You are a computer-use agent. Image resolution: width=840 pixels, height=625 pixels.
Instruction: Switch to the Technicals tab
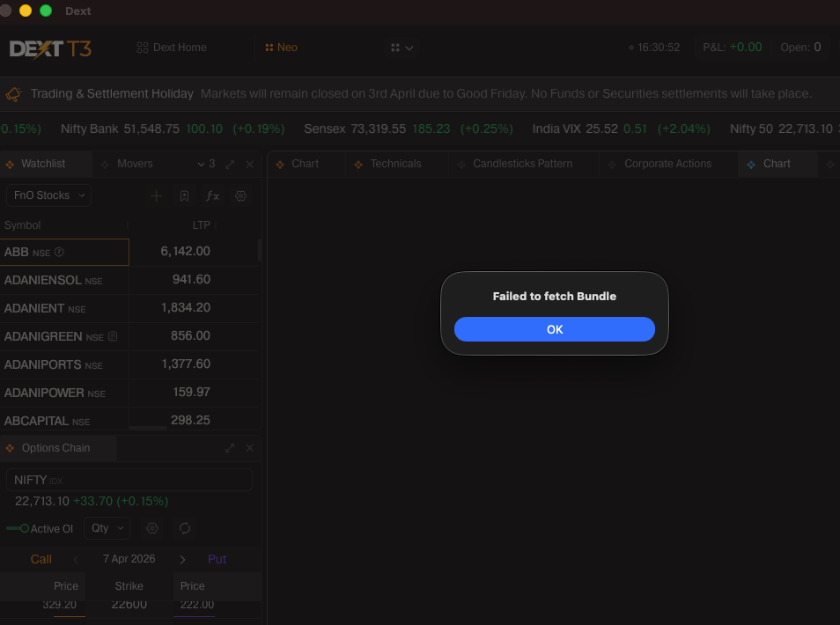[395, 164]
